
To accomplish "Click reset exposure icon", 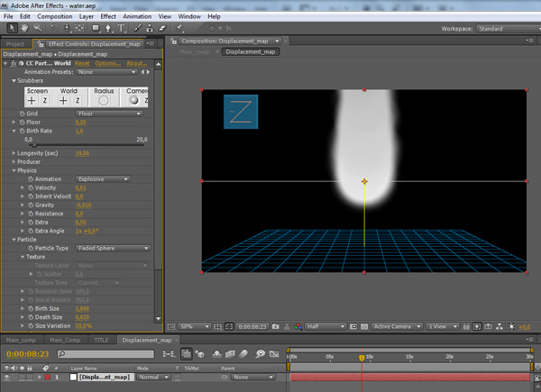I will tap(512, 326).
